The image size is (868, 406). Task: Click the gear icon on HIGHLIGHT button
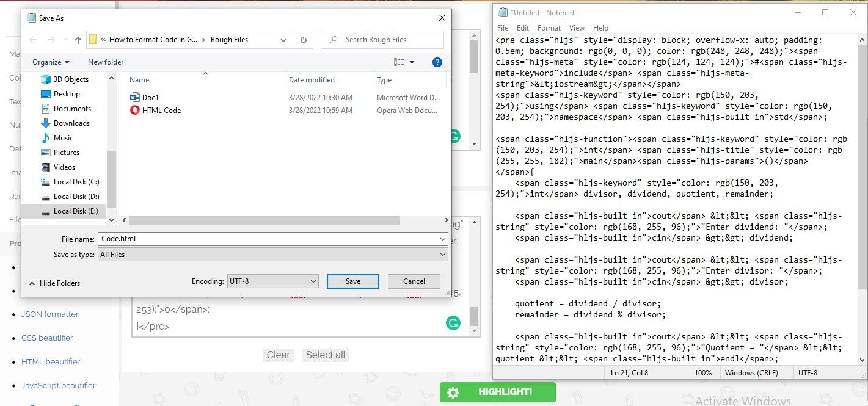[452, 393]
